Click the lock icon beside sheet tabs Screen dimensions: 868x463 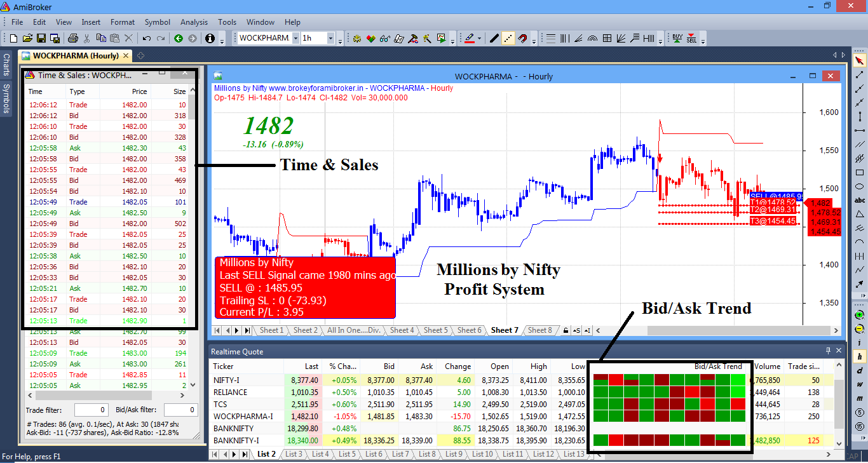pyautogui.click(x=565, y=330)
